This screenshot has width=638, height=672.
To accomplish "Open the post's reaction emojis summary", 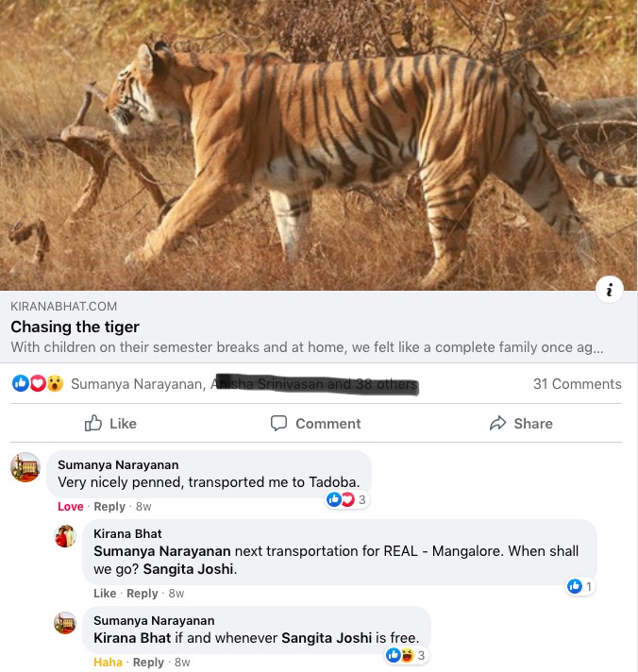I will 38,384.
